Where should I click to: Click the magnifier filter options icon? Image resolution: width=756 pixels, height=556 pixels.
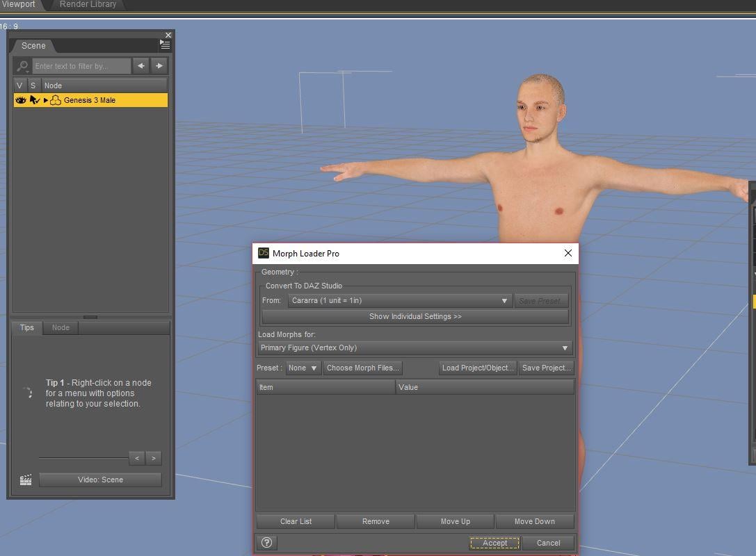[22, 66]
